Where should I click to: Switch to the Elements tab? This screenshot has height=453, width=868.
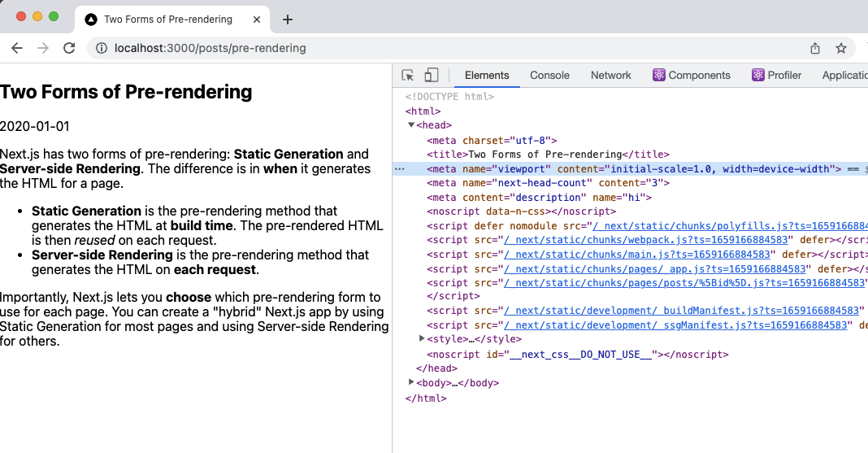pyautogui.click(x=487, y=76)
